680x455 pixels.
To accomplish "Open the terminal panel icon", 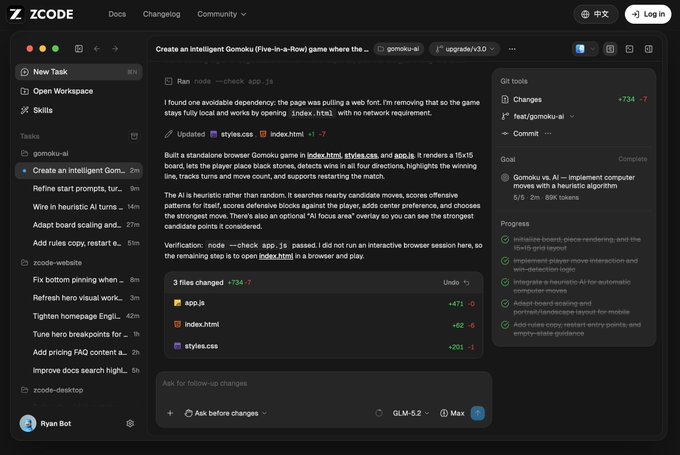I will coord(629,49).
